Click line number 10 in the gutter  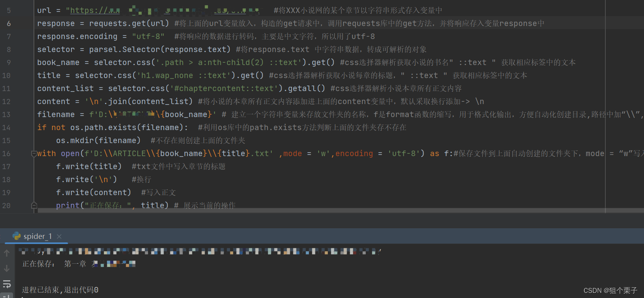[6, 76]
